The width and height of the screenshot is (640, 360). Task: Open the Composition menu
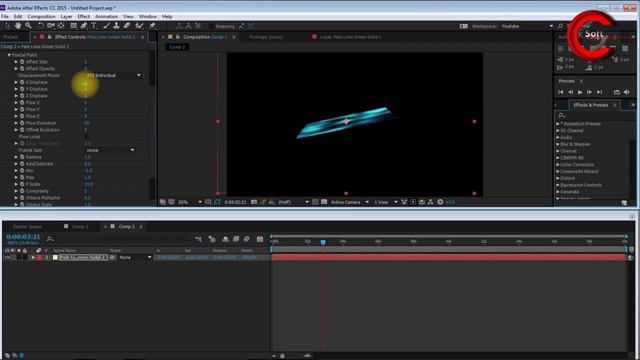point(41,17)
